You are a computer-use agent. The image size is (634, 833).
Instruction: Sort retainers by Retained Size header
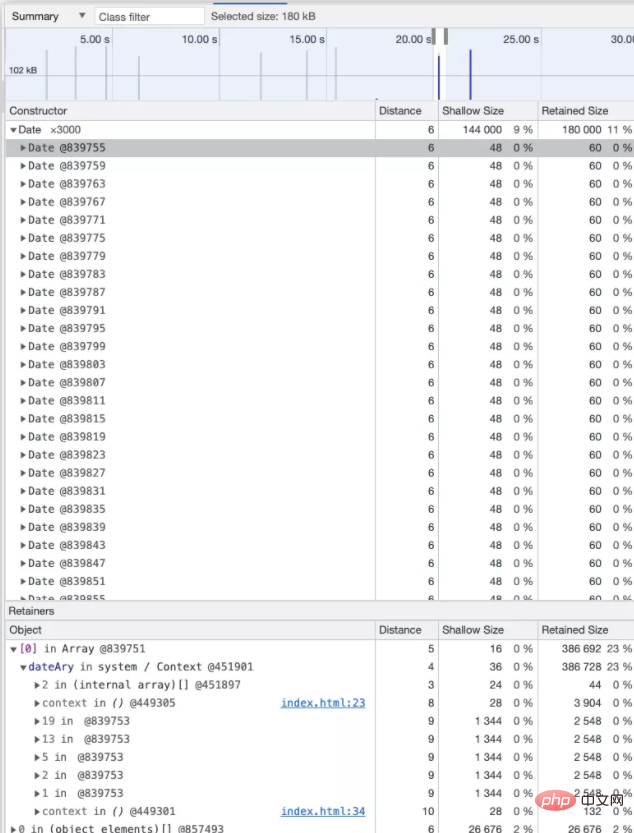pyautogui.click(x=586, y=630)
